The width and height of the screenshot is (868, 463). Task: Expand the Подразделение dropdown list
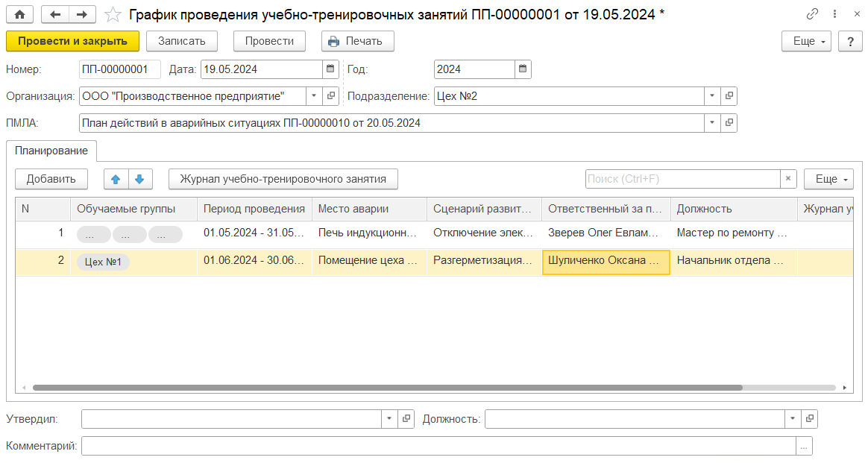coord(712,96)
